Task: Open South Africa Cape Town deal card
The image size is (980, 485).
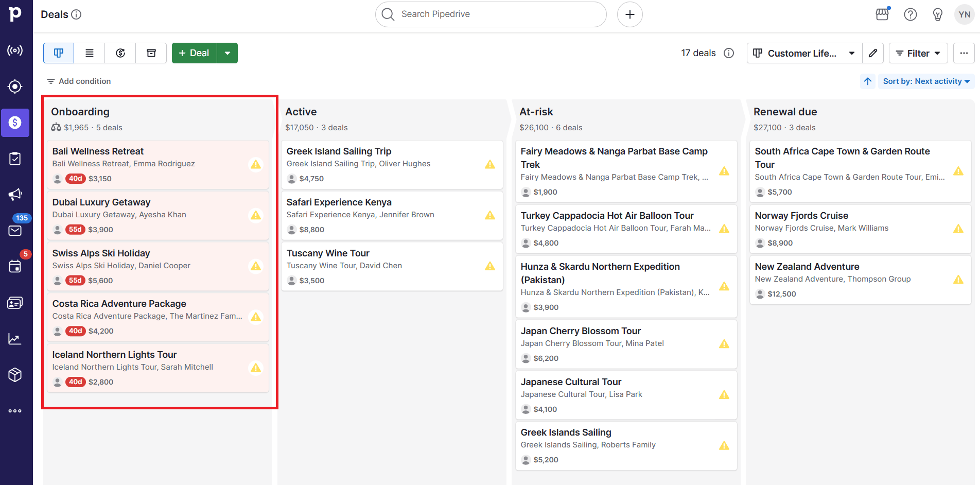Action: [861, 171]
